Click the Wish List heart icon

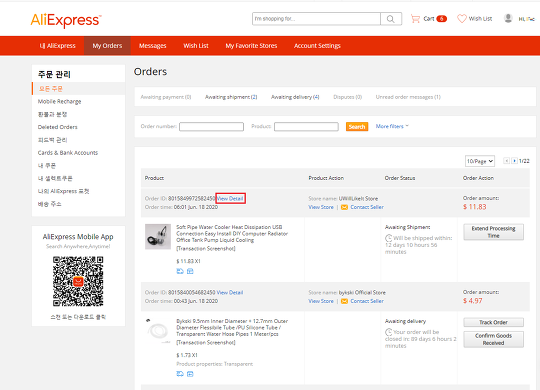pos(461,19)
